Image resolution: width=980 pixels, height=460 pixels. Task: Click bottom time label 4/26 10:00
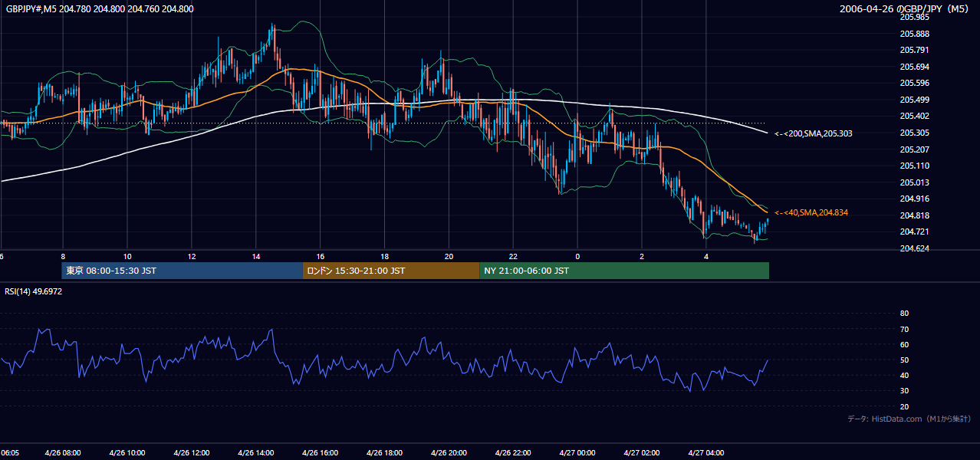pyautogui.click(x=127, y=453)
